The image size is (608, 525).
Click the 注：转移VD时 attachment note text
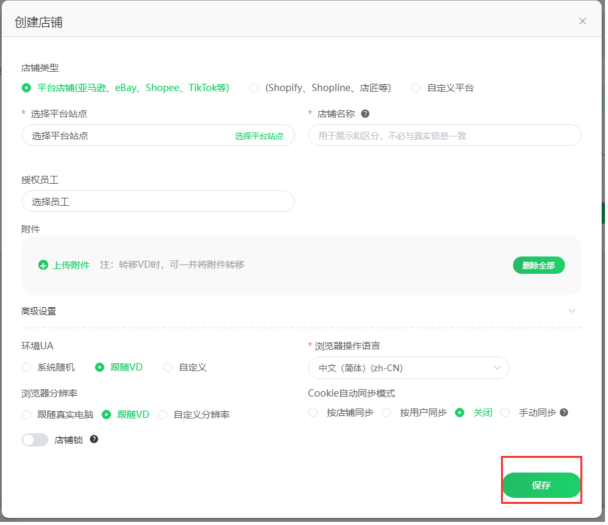tap(173, 266)
